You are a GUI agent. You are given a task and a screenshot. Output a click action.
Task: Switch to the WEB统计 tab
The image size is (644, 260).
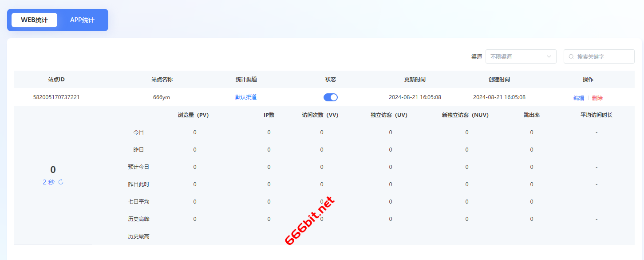[34, 20]
